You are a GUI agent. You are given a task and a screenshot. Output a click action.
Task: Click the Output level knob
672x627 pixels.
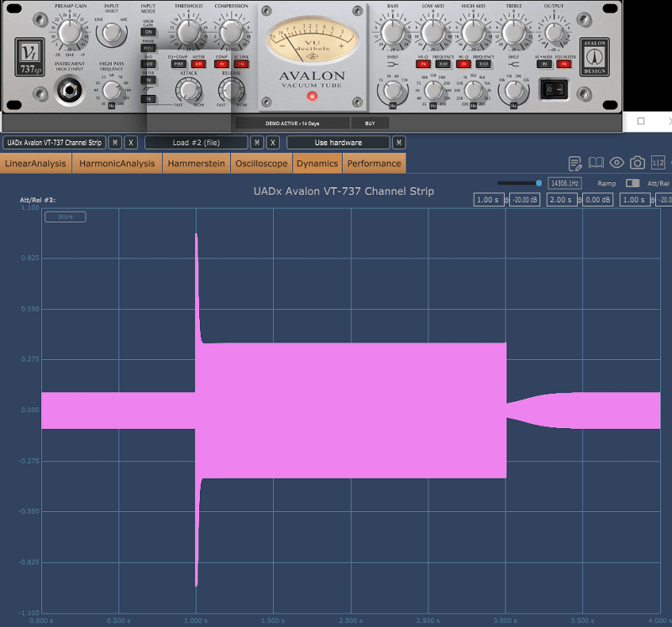[554, 32]
